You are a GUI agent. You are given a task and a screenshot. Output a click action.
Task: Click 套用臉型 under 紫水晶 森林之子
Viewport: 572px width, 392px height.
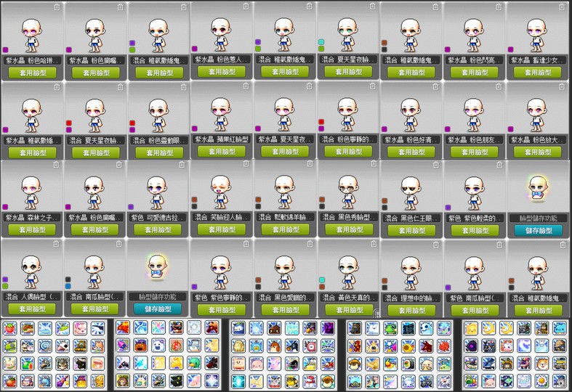(33, 230)
